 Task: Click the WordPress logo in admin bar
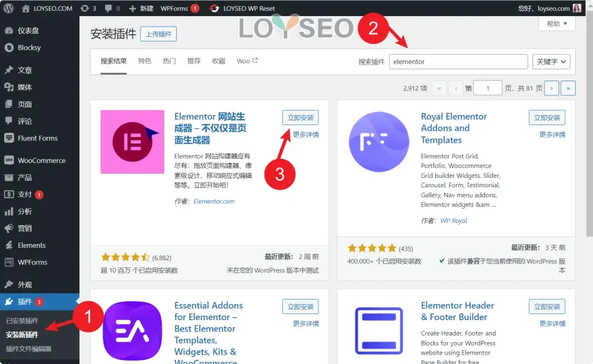pos(8,8)
